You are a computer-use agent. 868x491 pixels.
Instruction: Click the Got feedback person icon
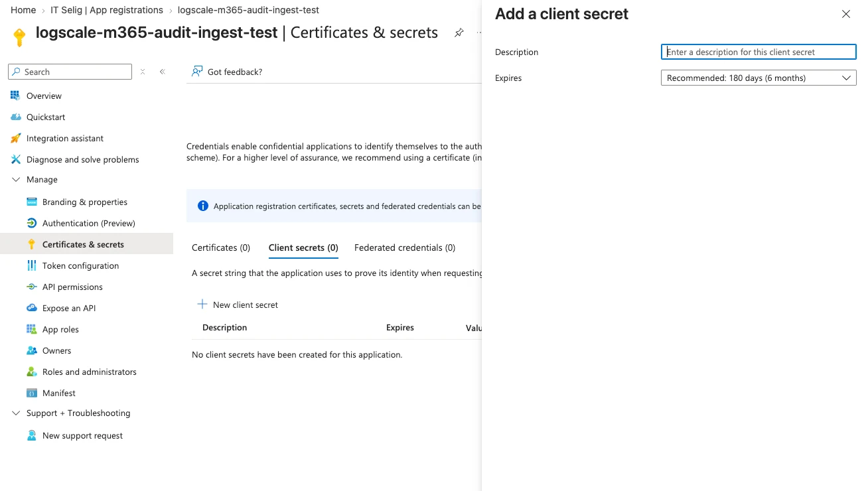[x=197, y=71]
